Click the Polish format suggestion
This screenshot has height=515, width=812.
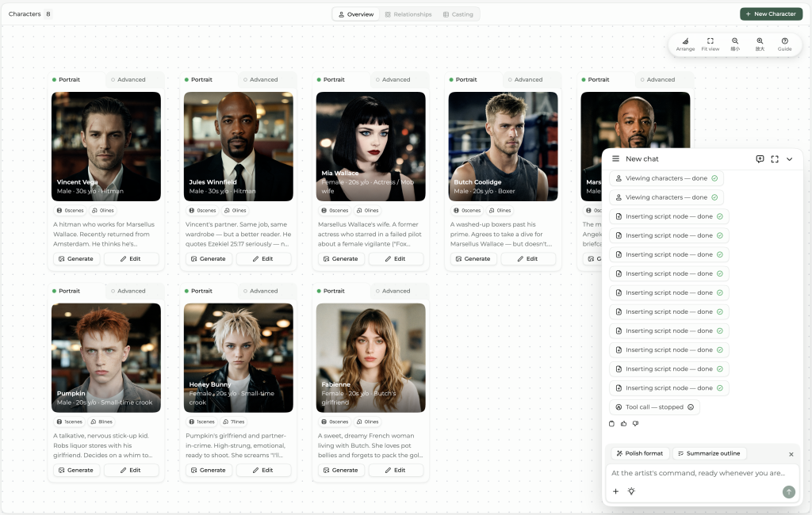(640, 453)
